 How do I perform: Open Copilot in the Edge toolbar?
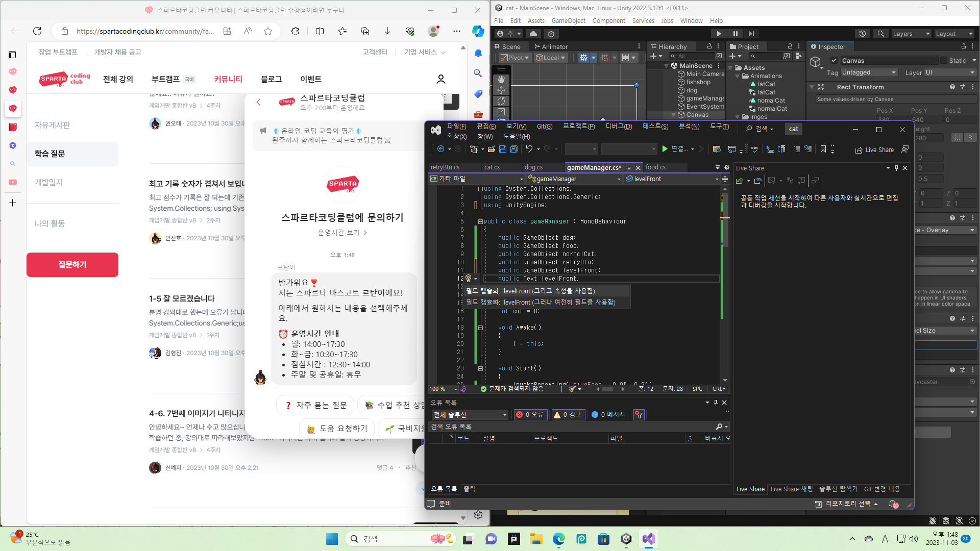(x=478, y=31)
